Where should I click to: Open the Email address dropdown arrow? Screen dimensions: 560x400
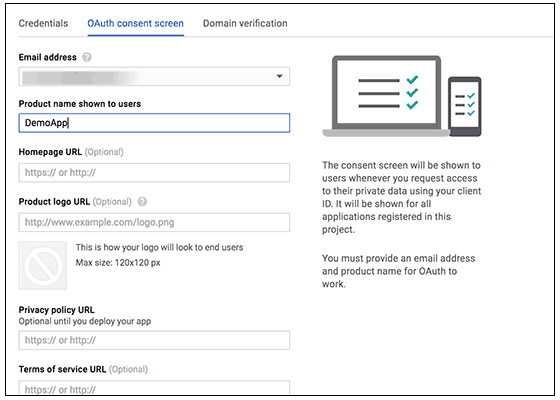point(280,76)
